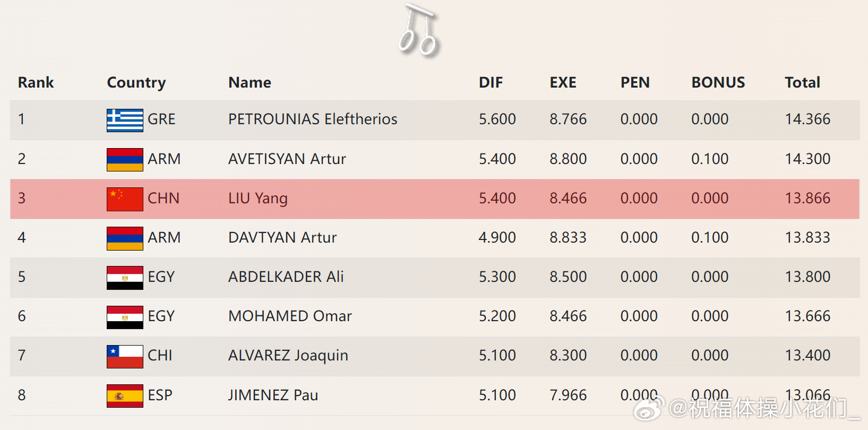Click the Chile flag icon

click(x=125, y=356)
